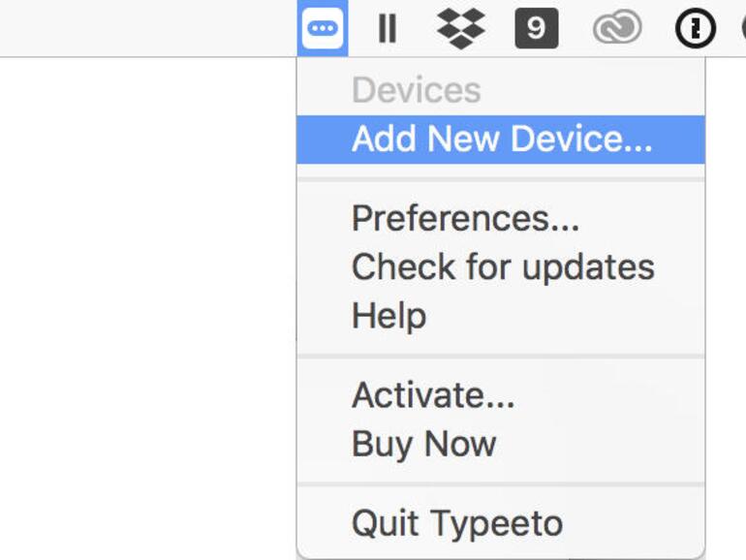Click the pause bars menu bar icon
Screen dimensions: 746x560
(388, 28)
